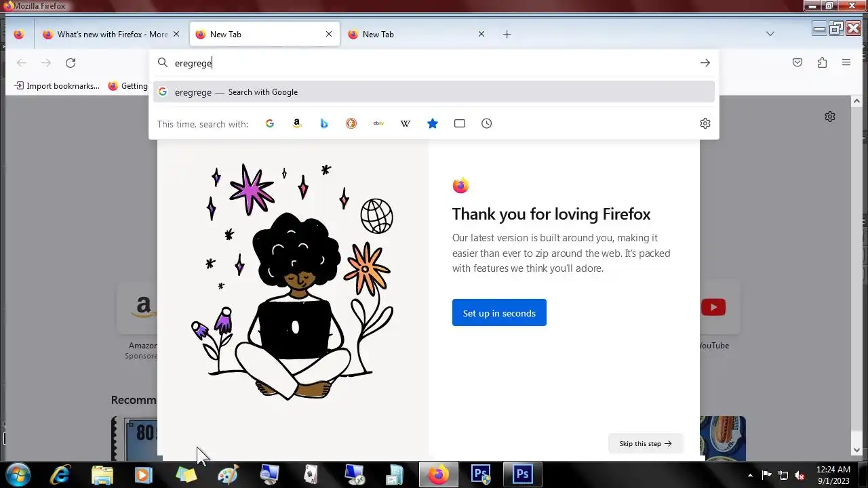Switch to the last New Tab tab

click(417, 34)
